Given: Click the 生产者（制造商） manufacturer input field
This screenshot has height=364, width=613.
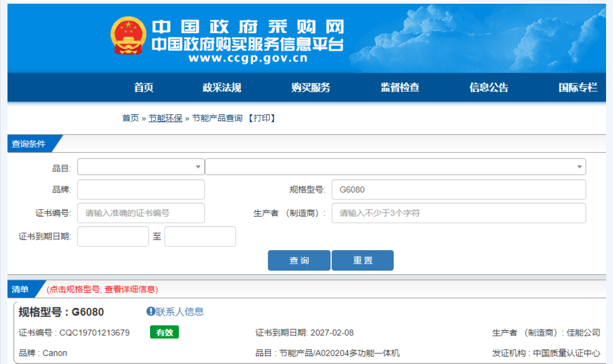Looking at the screenshot, I should (x=459, y=213).
